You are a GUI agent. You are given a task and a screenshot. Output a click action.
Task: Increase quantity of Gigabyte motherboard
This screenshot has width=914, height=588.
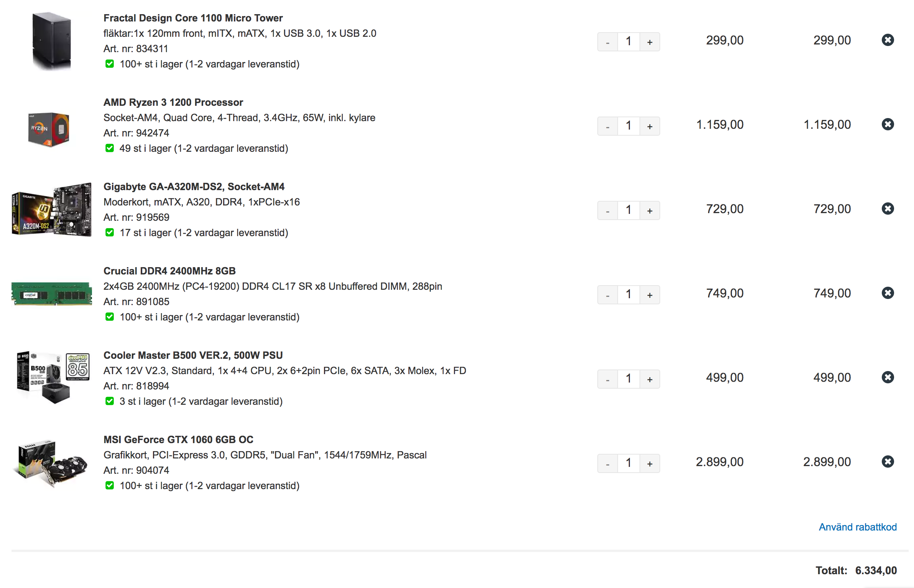click(x=650, y=210)
